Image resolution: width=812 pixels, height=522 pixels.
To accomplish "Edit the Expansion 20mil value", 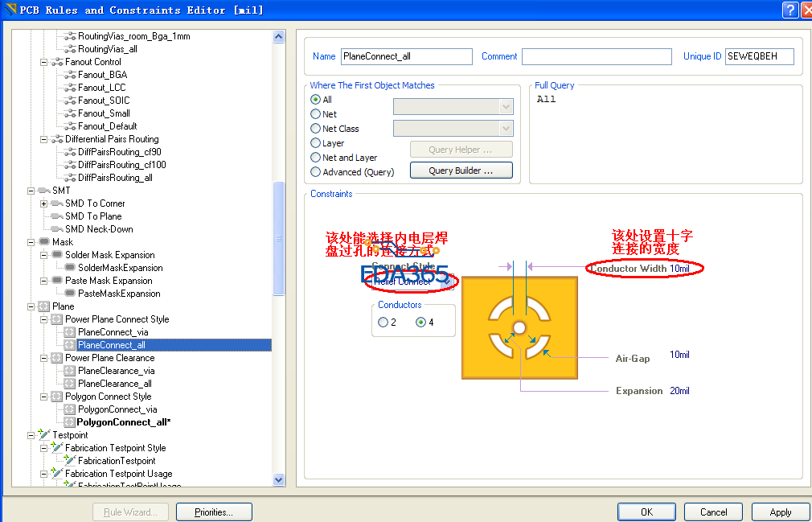I will 679,391.
